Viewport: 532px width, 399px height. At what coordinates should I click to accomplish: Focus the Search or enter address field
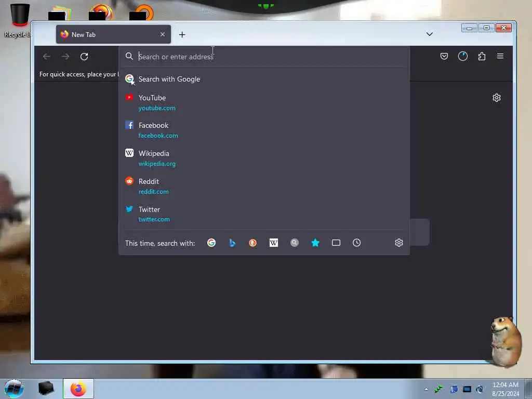coord(264,57)
